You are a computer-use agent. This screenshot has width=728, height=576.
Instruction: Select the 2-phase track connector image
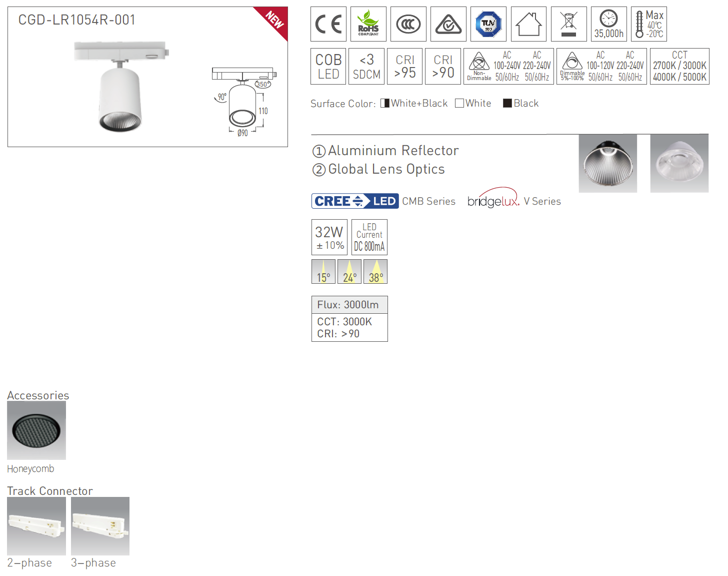tap(36, 526)
